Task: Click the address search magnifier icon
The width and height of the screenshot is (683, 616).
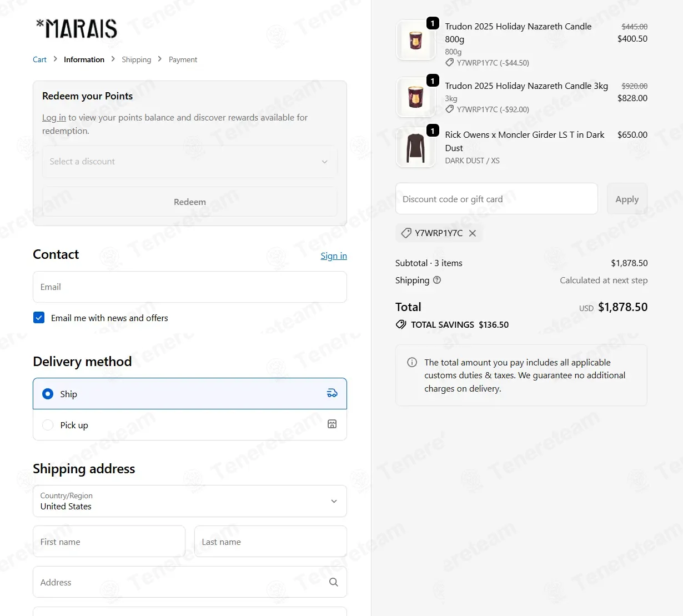Action: click(333, 582)
